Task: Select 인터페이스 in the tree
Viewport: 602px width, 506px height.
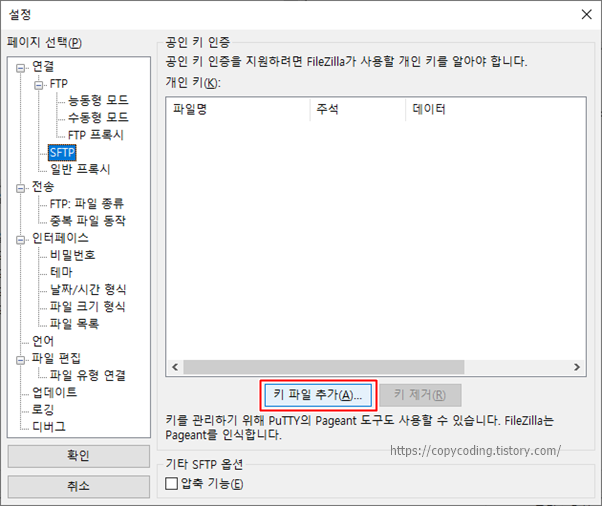Action: pyautogui.click(x=60, y=238)
